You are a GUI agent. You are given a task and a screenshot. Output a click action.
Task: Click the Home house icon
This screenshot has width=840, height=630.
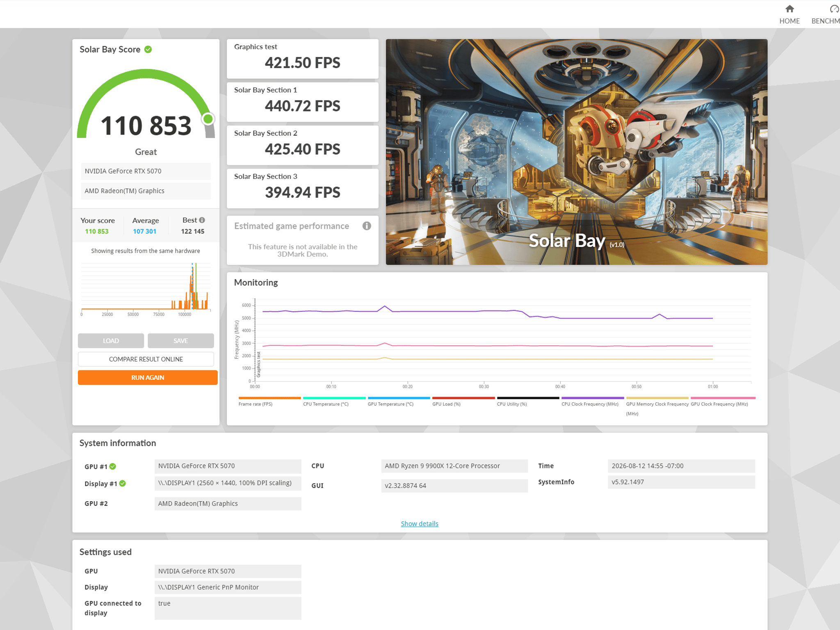pyautogui.click(x=790, y=9)
